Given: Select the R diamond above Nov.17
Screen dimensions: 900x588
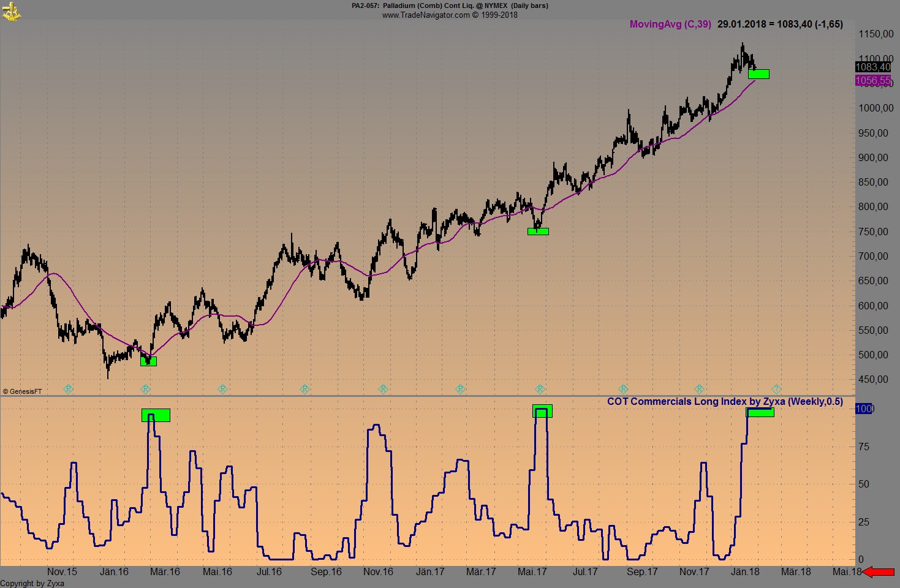Looking at the screenshot, I should point(699,389).
